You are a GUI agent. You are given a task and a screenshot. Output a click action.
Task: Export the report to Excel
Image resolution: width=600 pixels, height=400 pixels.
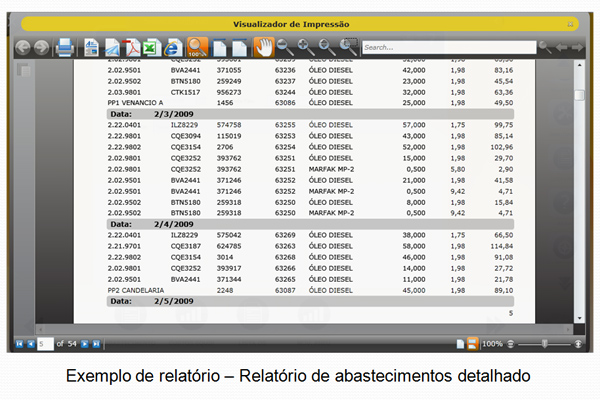coord(152,47)
